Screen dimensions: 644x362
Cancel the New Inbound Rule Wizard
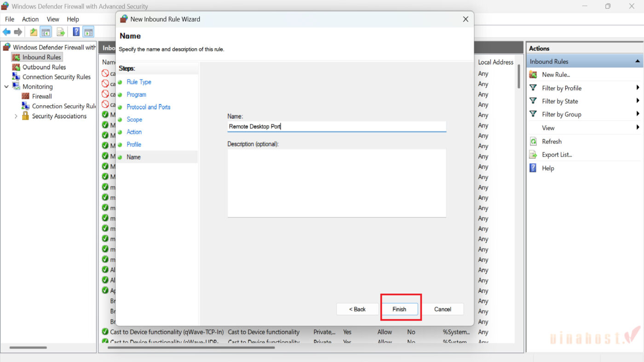point(443,309)
